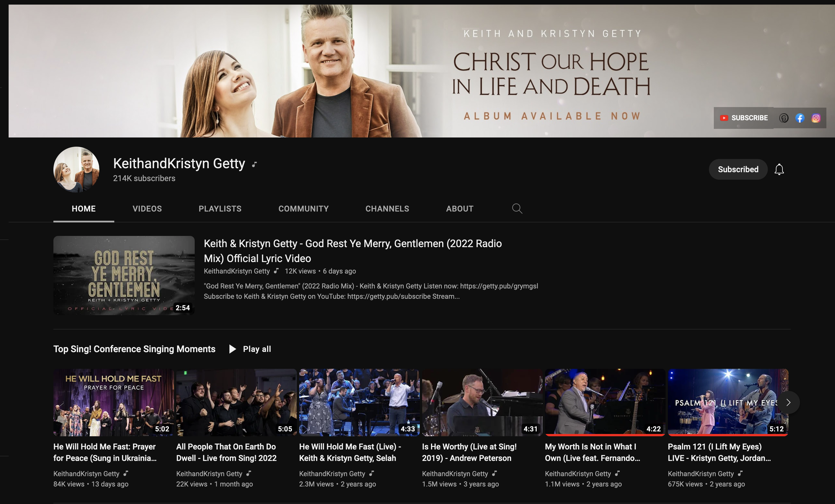The image size is (835, 504).
Task: Open the channel search magnifier icon
Action: point(517,208)
